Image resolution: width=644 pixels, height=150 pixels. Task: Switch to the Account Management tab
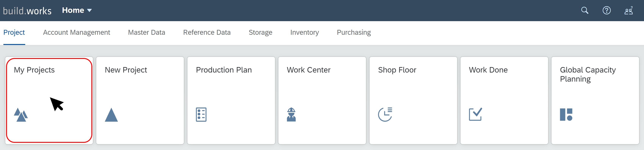77,32
